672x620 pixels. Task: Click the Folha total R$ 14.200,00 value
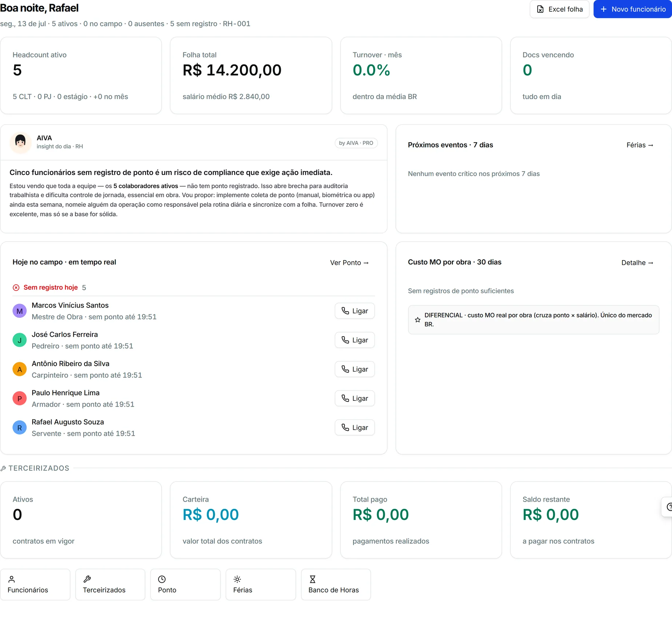click(232, 70)
